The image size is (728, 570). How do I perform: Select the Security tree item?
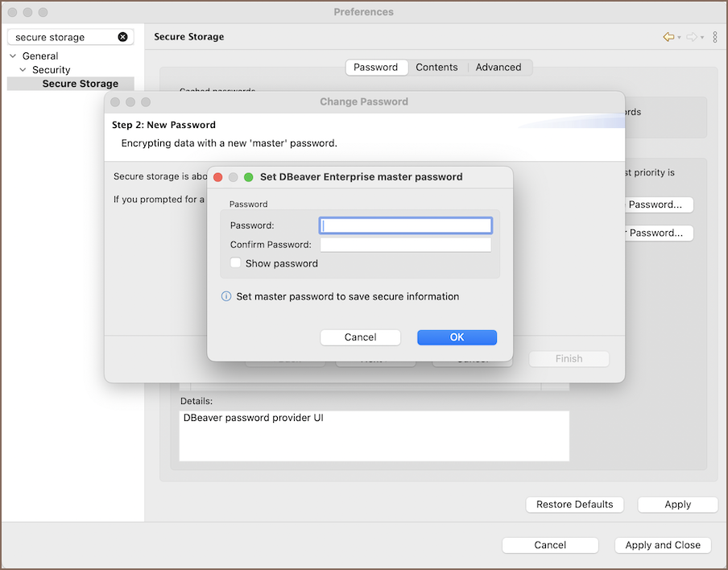pyautogui.click(x=51, y=69)
